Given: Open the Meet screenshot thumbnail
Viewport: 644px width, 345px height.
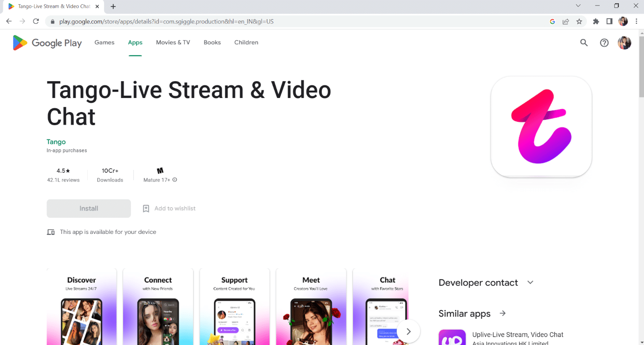Looking at the screenshot, I should pyautogui.click(x=311, y=307).
